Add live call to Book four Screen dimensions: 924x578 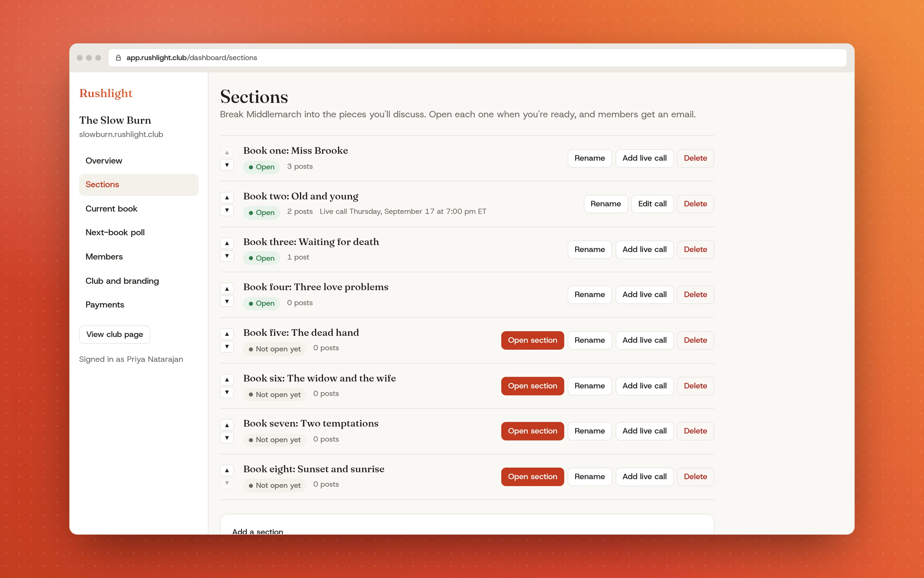click(644, 295)
